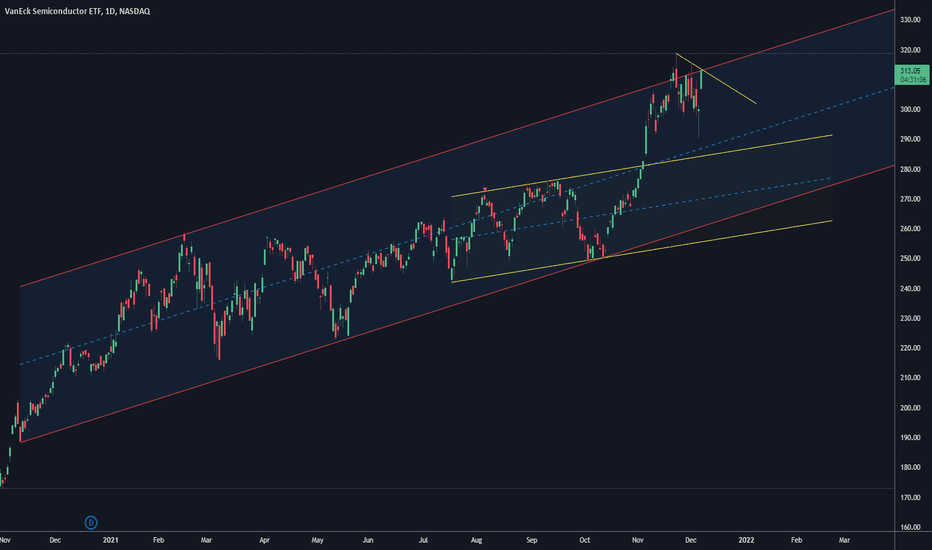This screenshot has height=550, width=932.
Task: Click the 2021 year label on time axis
Action: pos(111,540)
